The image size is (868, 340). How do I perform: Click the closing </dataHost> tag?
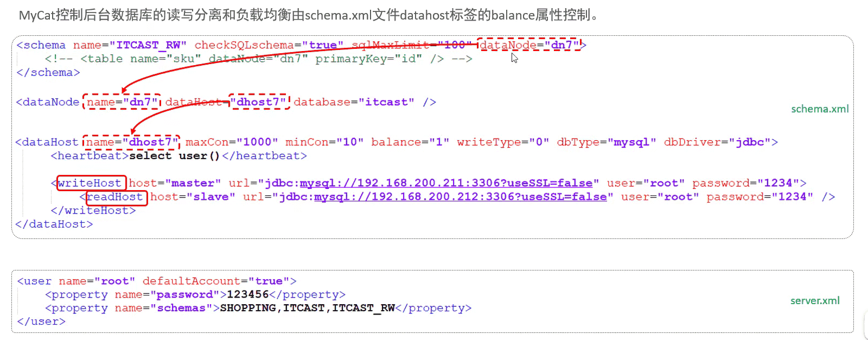[x=54, y=224]
